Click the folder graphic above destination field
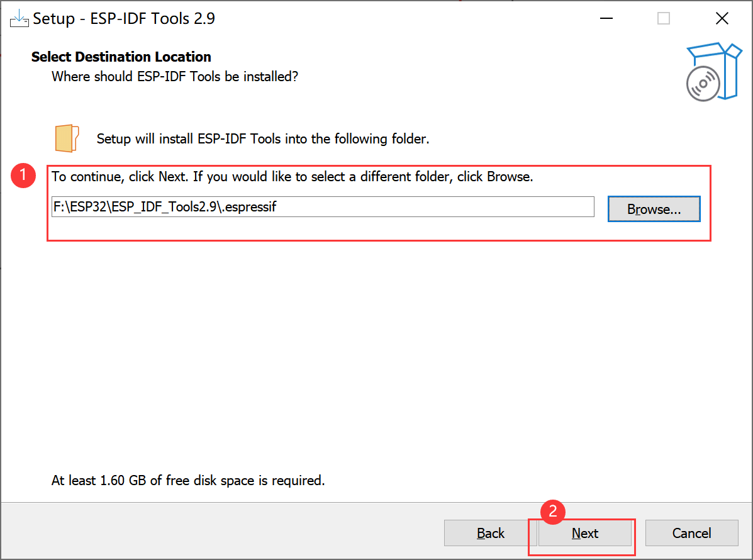This screenshot has height=560, width=753. coord(66,137)
